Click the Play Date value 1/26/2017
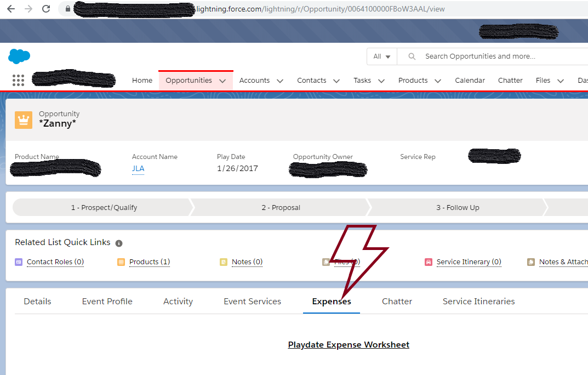The height and width of the screenshot is (375, 588). [237, 168]
